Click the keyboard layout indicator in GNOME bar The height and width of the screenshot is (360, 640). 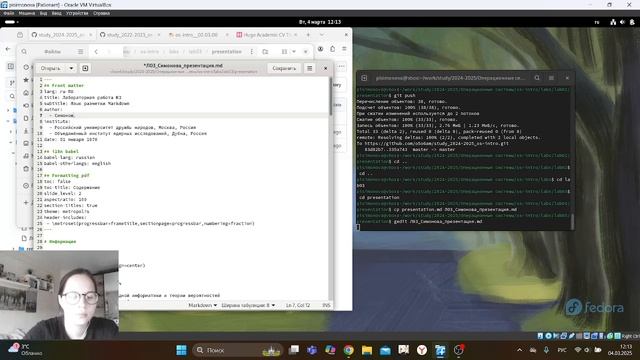pos(597,22)
